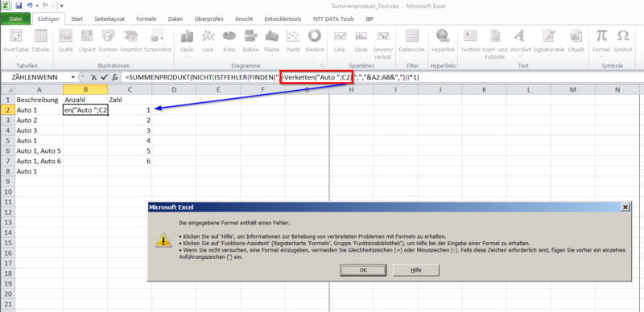Insert a Linie chart in Diagramme group
The width and height of the screenshot is (644, 312).
(x=208, y=43)
